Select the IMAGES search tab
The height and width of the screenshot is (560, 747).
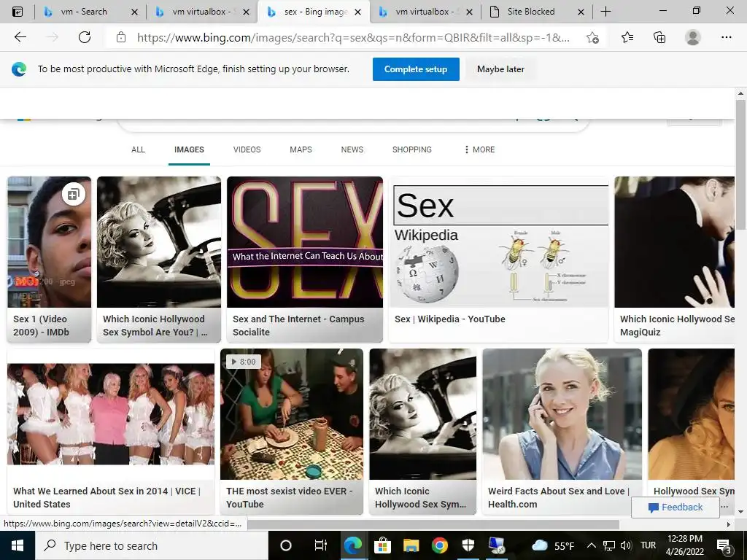(x=189, y=149)
